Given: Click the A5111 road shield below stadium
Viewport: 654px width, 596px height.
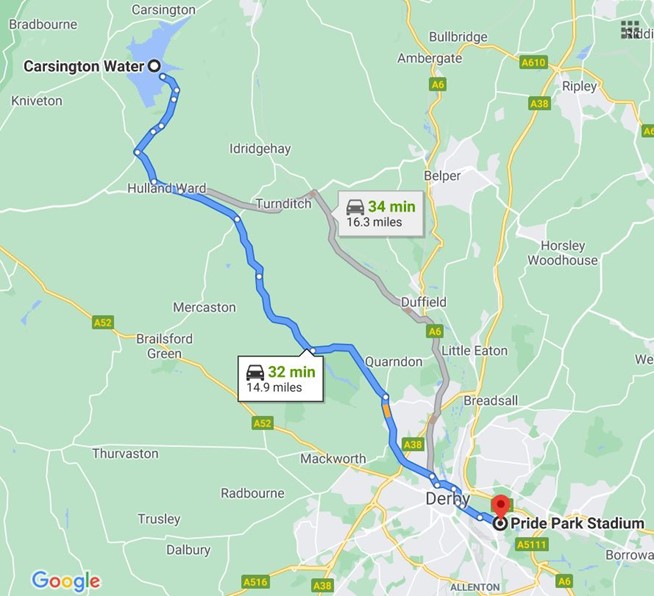Looking at the screenshot, I should (x=532, y=544).
